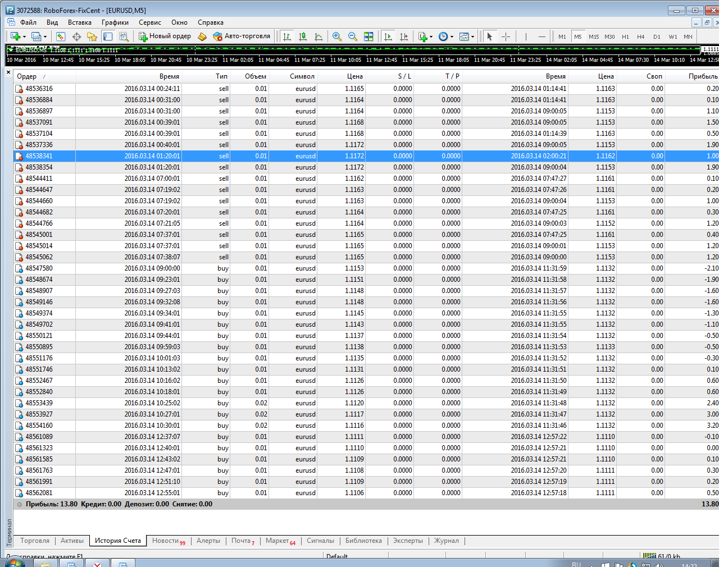Viewport: 728px width, 567px height.
Task: Zoom in on the chart
Action: (337, 36)
